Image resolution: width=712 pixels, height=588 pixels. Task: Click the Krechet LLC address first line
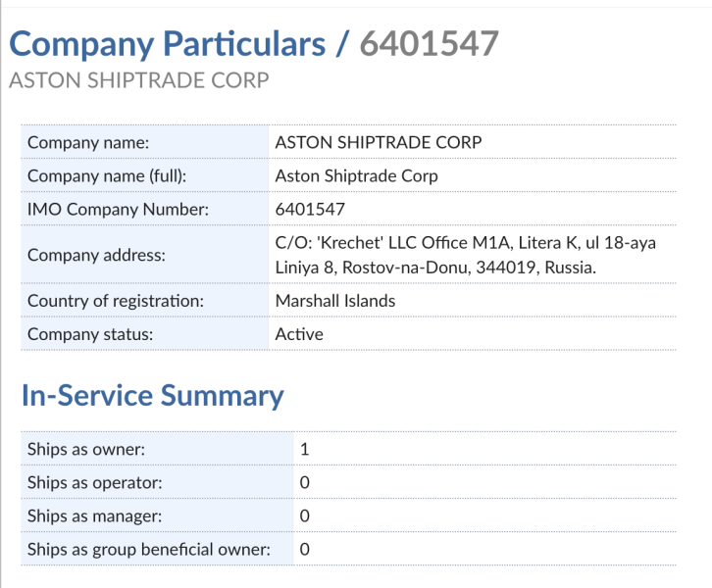click(465, 243)
